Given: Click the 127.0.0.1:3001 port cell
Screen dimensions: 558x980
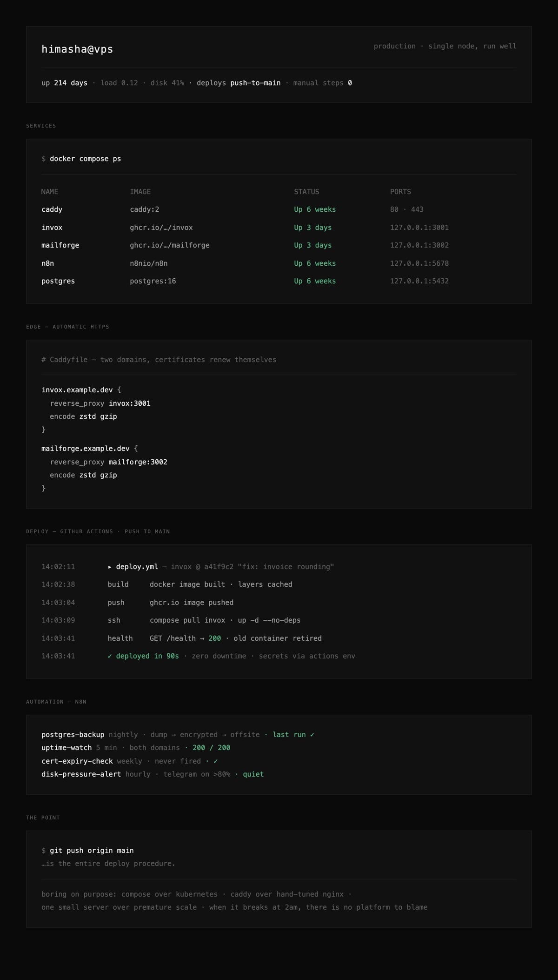Looking at the screenshot, I should [419, 228].
